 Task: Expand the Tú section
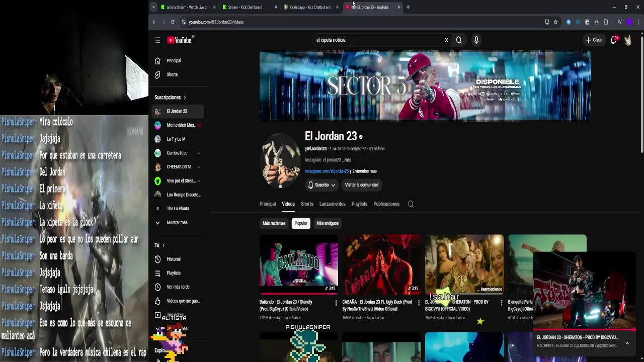159,245
